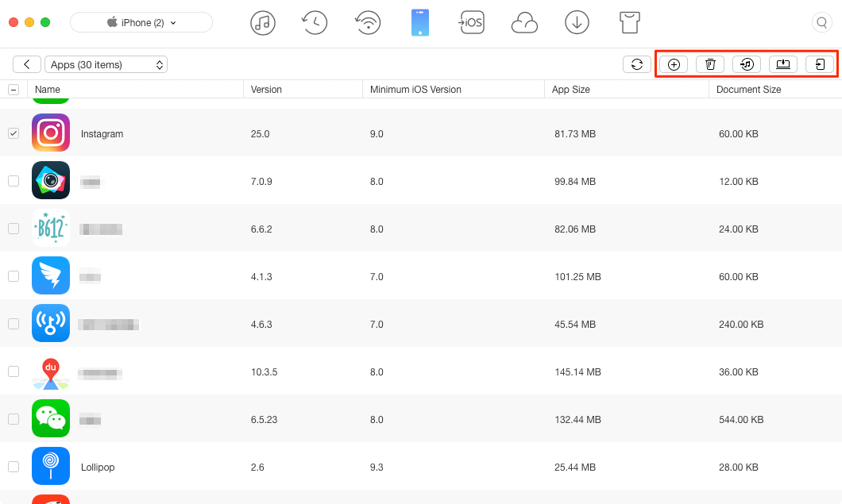Click the Baidu map du app icon

(51, 374)
